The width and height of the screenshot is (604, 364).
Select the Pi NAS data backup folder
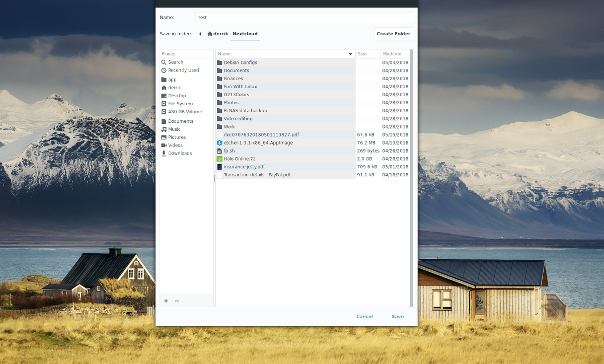pyautogui.click(x=313, y=111)
